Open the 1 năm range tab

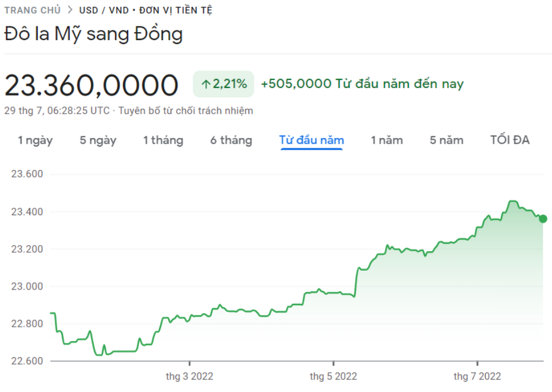[x=387, y=140]
